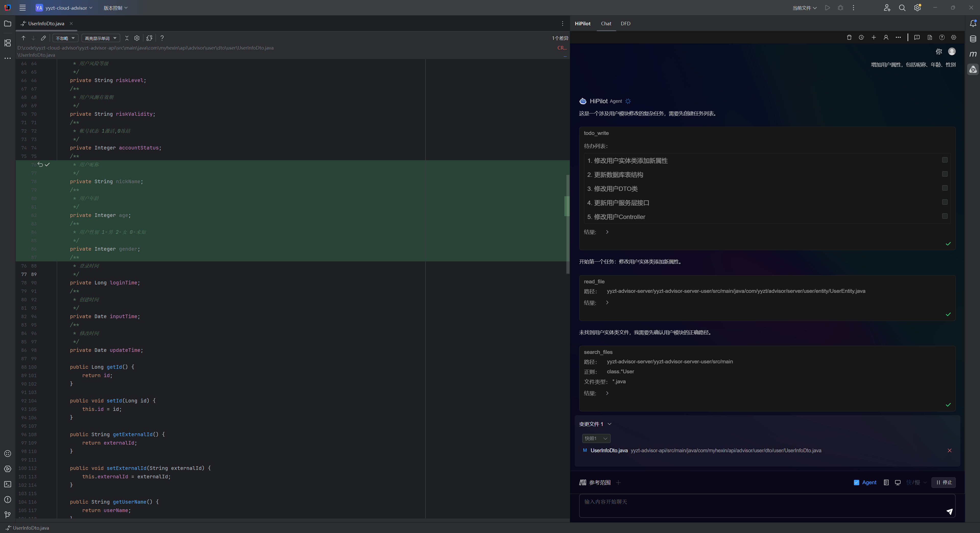Check todo item 更新数据库表结构
Screen dimensions: 980x533
(945, 174)
